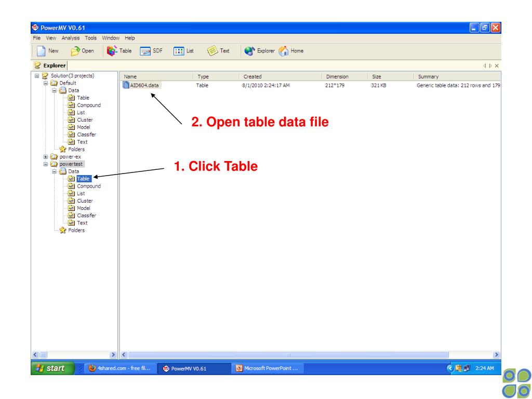The width and height of the screenshot is (532, 399).
Task: Click the Explorer tab icon
Action: click(37, 65)
